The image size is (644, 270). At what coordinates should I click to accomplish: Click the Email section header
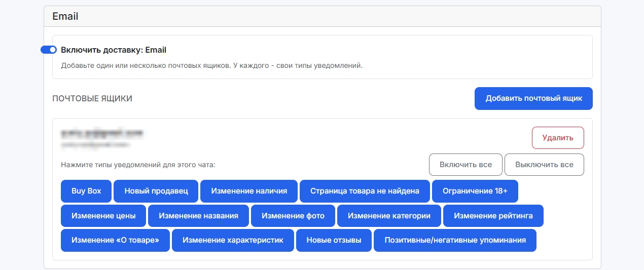point(323,16)
